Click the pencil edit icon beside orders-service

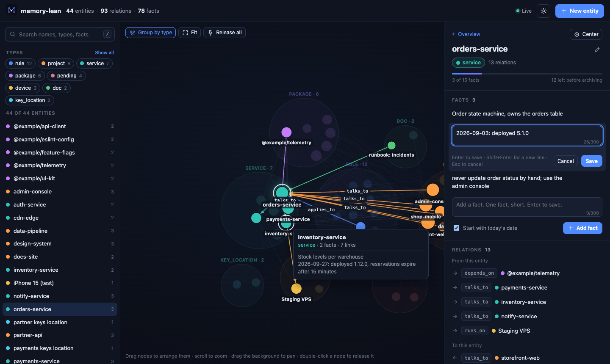coord(597,50)
